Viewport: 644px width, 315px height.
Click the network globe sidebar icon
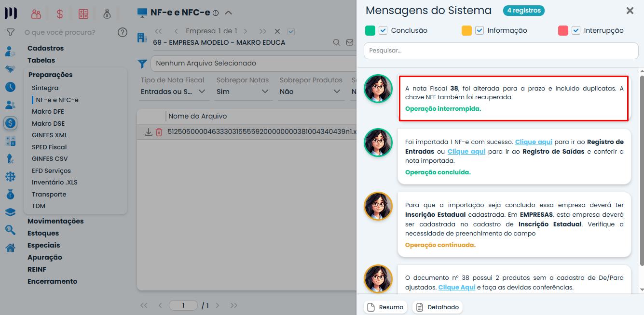coord(10,177)
